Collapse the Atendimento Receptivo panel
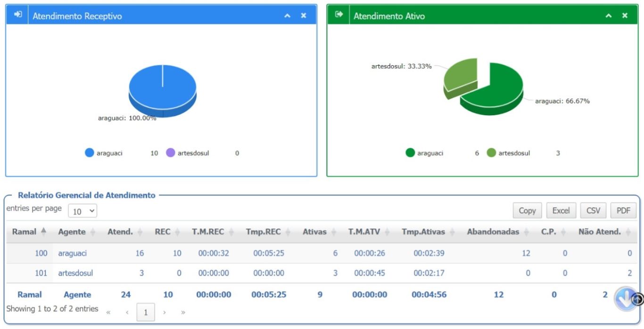644x329 pixels. 288,16
